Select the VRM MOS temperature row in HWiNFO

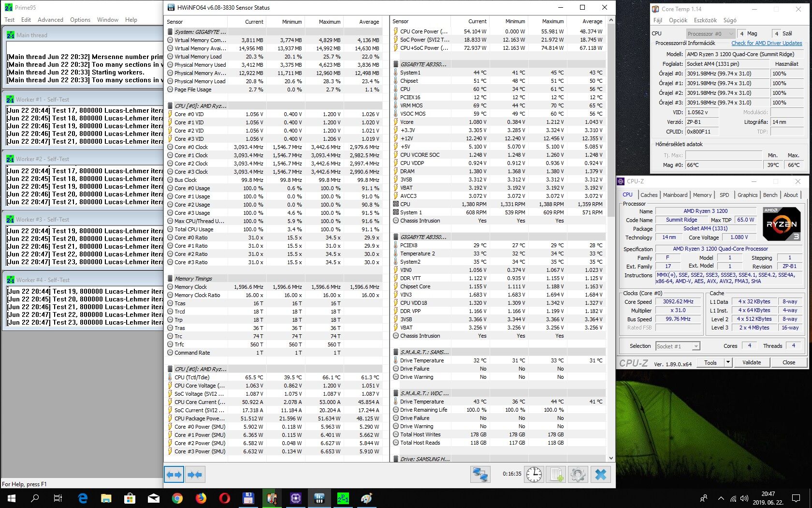[498, 105]
